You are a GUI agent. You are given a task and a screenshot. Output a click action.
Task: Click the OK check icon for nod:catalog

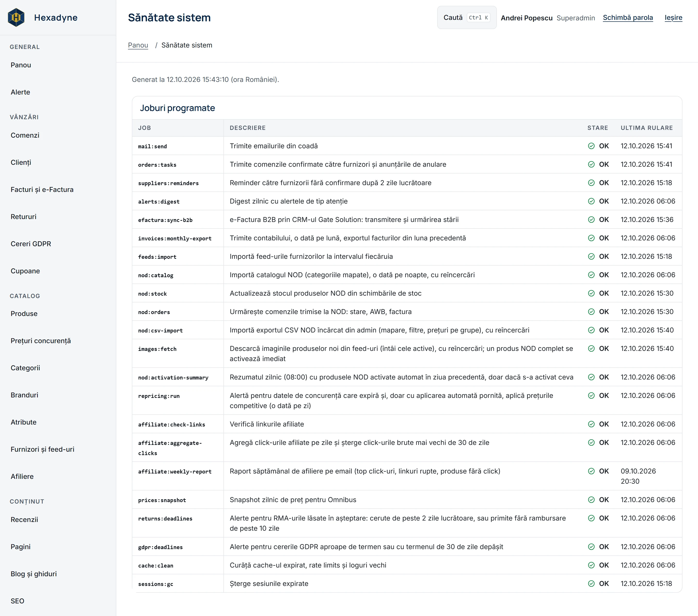pyautogui.click(x=591, y=275)
